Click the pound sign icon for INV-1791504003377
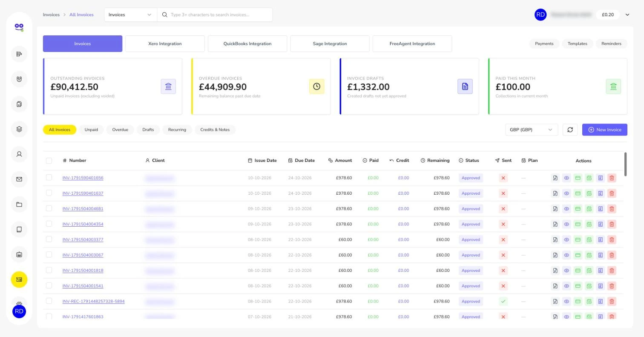 pos(601,240)
